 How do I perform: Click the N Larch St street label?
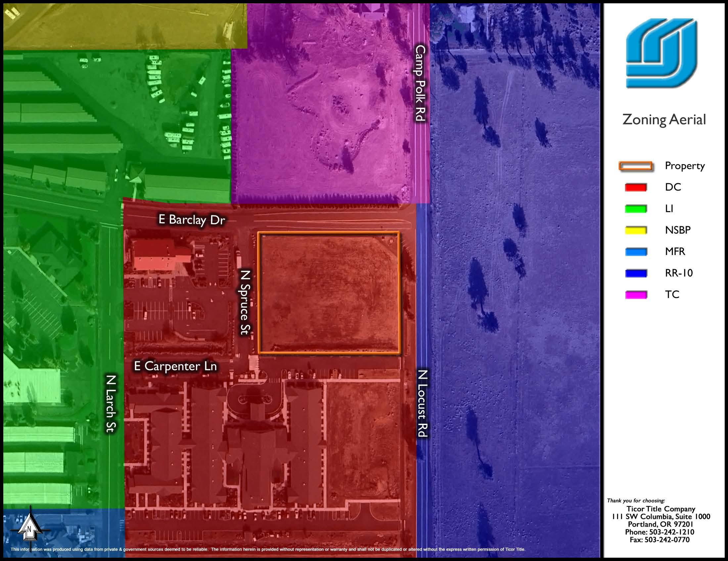(111, 404)
